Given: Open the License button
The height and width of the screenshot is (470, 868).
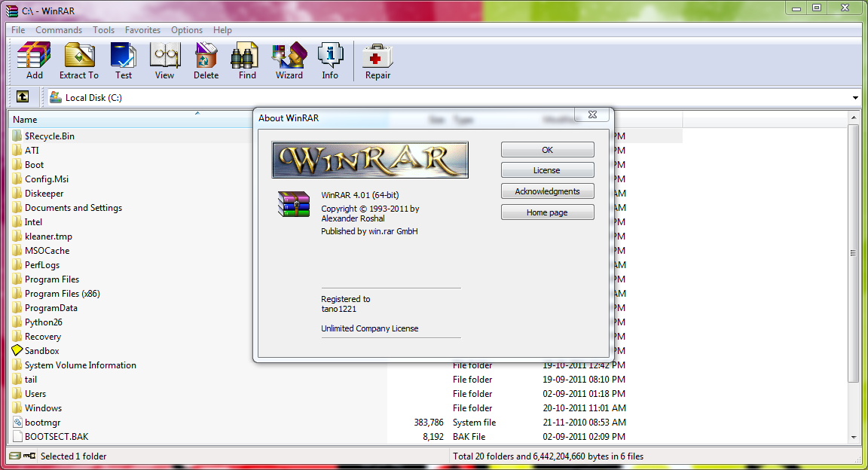Looking at the screenshot, I should tap(548, 170).
